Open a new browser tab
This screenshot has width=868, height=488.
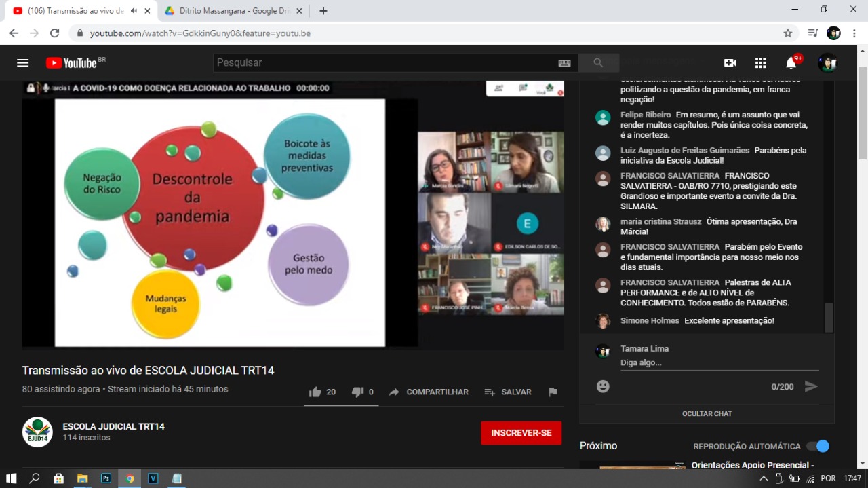[x=323, y=11]
